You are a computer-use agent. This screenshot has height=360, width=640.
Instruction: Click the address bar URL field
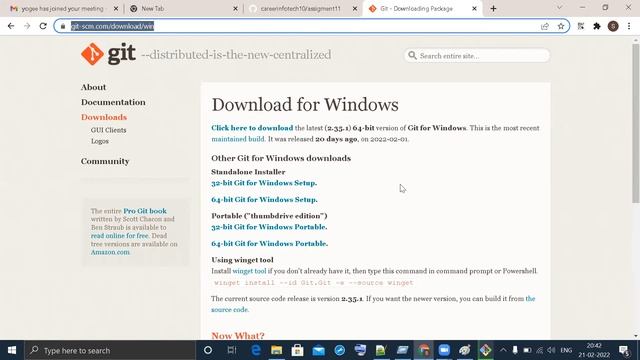click(x=312, y=26)
